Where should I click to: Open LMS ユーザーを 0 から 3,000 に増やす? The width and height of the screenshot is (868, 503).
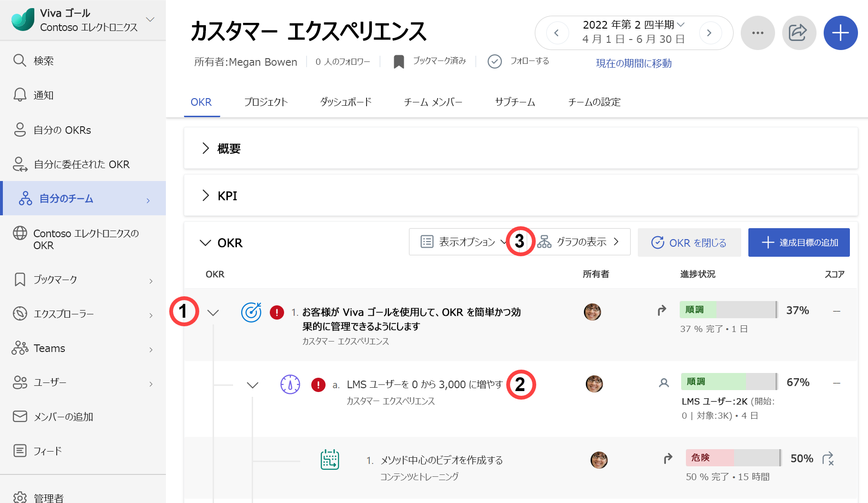pos(425,384)
